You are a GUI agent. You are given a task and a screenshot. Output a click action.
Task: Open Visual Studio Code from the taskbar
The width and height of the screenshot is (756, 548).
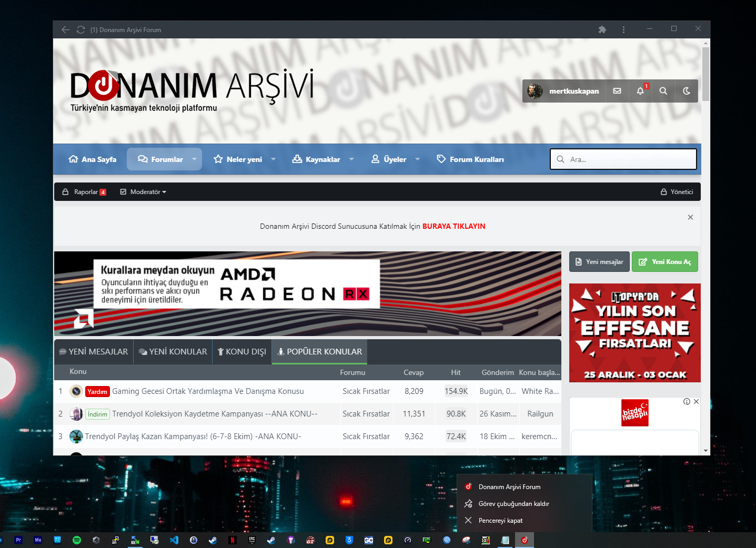[174, 540]
